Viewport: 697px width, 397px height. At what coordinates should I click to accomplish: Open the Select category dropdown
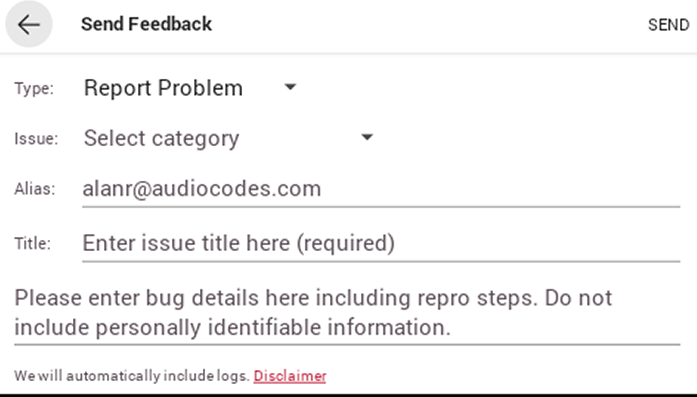(x=228, y=138)
